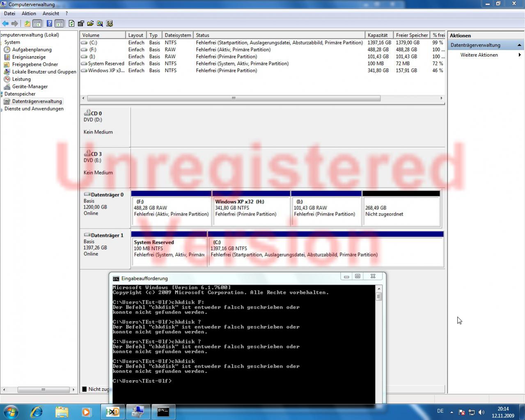Click the Eingabeaufforderung vertical scrollbar up arrow

[379, 289]
